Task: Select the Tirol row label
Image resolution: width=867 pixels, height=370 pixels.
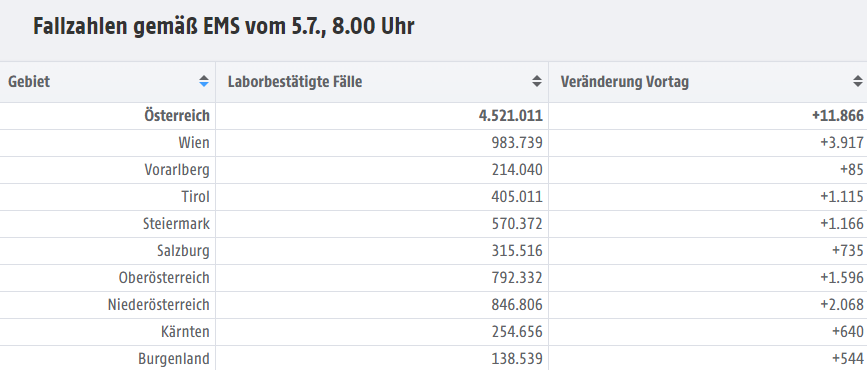Action: [196, 197]
